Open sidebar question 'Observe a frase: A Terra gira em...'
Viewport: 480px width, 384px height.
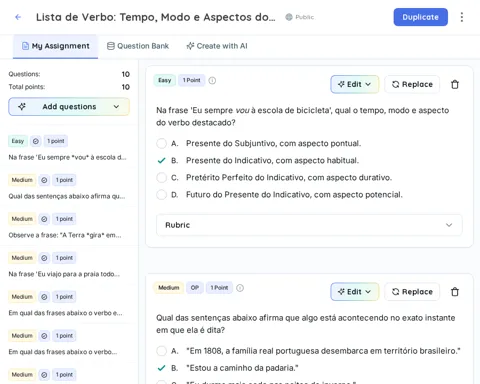65,235
